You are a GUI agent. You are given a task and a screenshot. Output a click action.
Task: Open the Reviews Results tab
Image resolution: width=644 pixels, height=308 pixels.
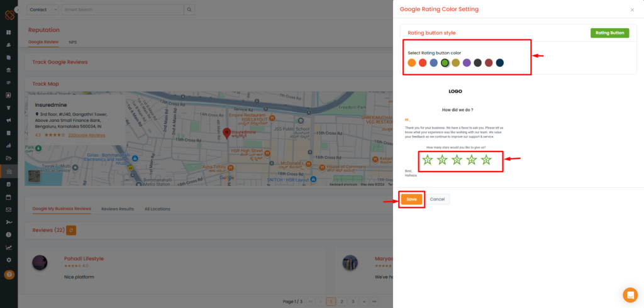(118, 209)
